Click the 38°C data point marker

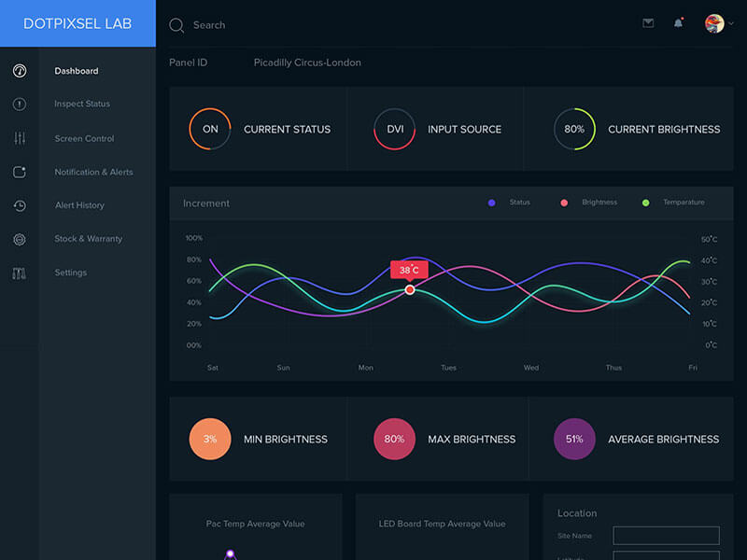point(409,290)
